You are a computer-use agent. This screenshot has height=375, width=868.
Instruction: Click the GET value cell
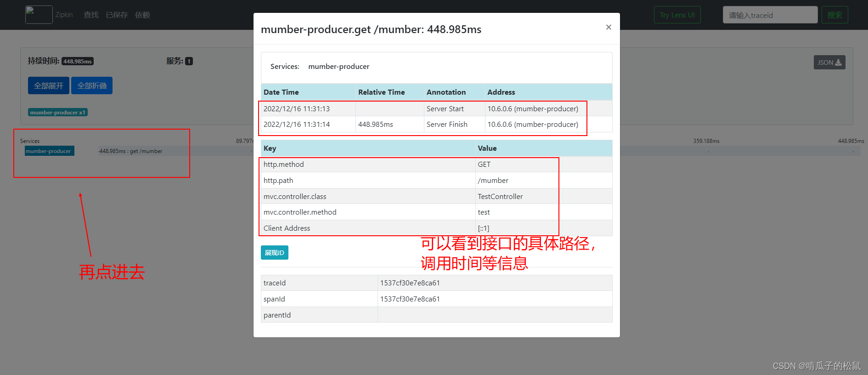[544, 165]
